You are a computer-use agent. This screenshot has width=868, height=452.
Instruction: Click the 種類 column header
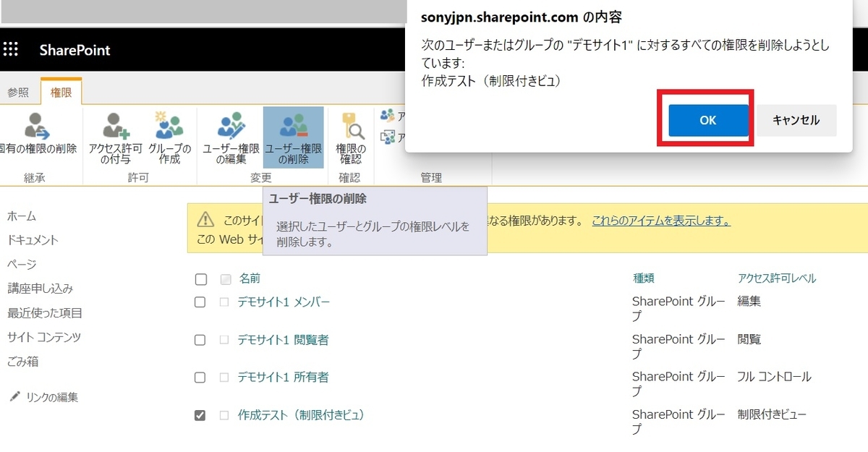click(x=644, y=278)
